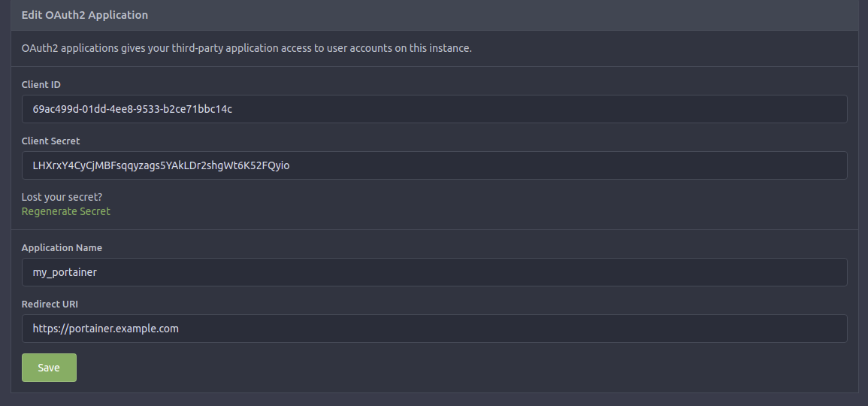Click the OAuth2 applications description sentence
Screen dimensions: 868x406
[x=246, y=48]
